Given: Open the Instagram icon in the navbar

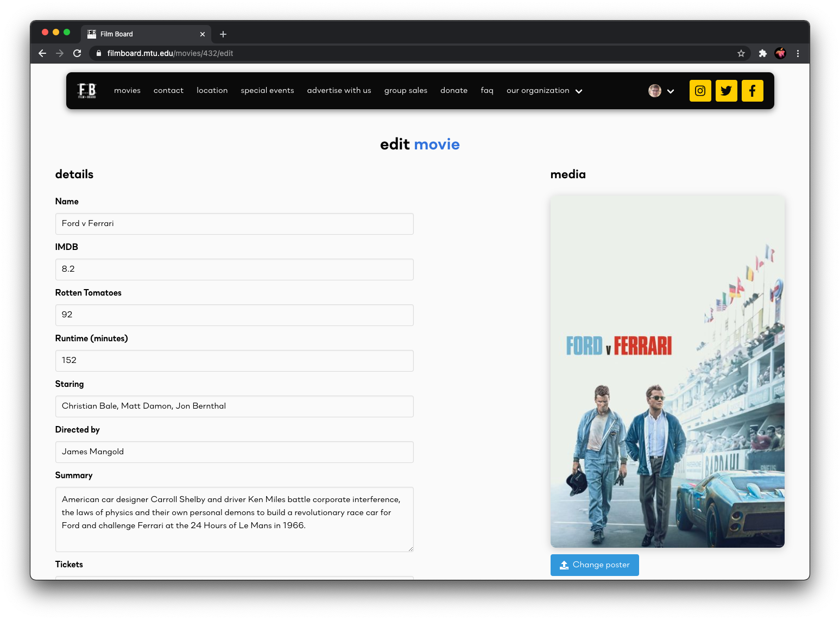Looking at the screenshot, I should [700, 91].
